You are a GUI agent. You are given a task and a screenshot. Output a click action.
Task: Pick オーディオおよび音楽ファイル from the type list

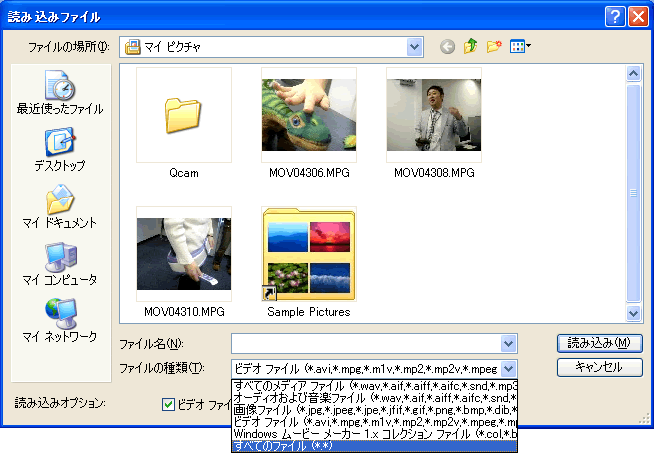pyautogui.click(x=374, y=397)
